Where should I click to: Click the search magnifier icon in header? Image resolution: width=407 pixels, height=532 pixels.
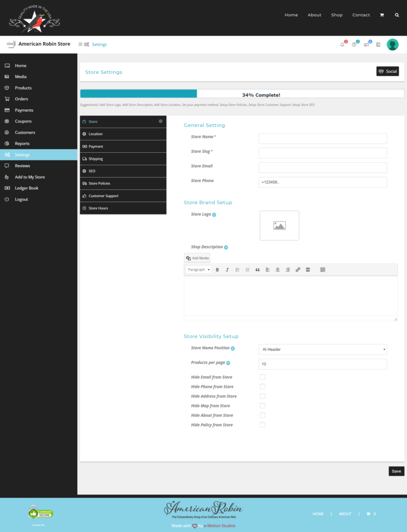(x=397, y=15)
